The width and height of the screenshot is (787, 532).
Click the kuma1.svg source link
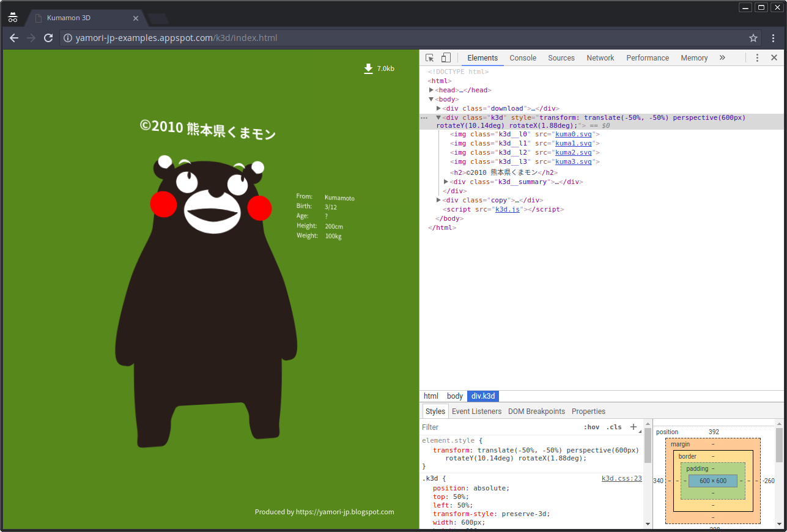click(x=573, y=143)
